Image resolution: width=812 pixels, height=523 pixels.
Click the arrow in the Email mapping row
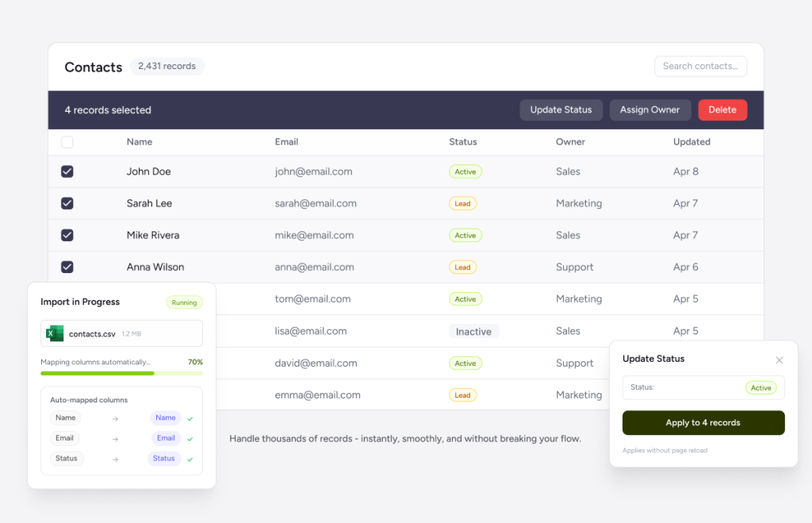click(115, 439)
